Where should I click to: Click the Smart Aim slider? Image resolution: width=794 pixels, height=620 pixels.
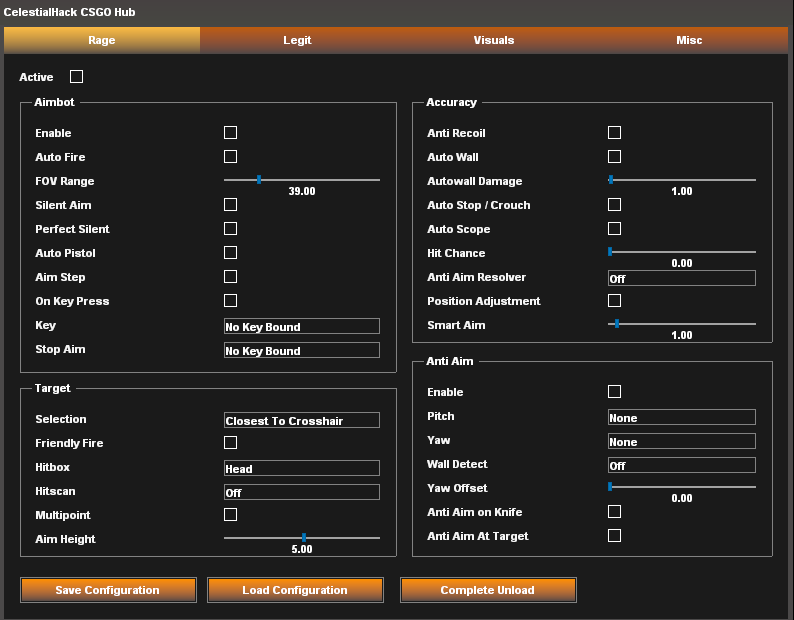point(682,324)
